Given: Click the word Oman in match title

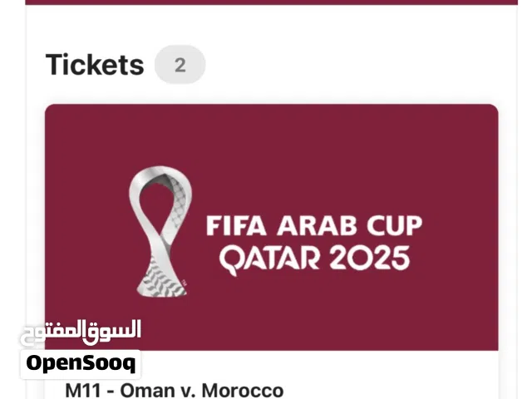Looking at the screenshot, I should [x=147, y=390].
